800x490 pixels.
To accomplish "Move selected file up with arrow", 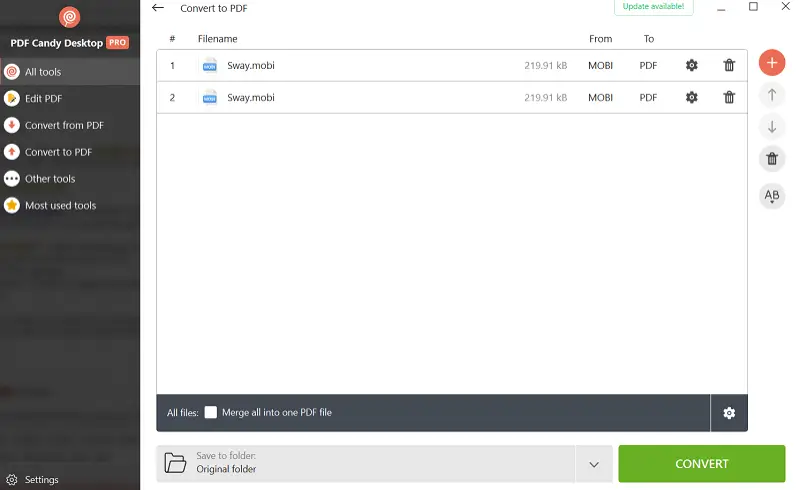I will click(771, 95).
